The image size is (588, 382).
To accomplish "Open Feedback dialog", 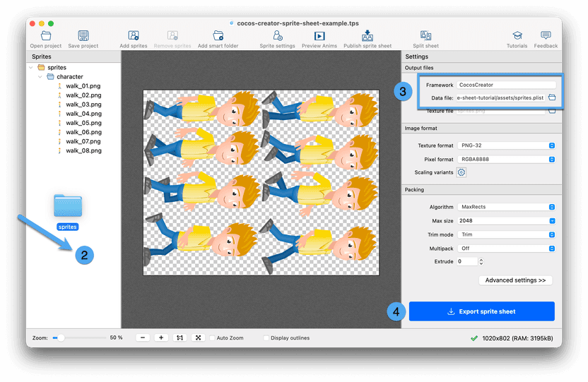I will coord(546,40).
